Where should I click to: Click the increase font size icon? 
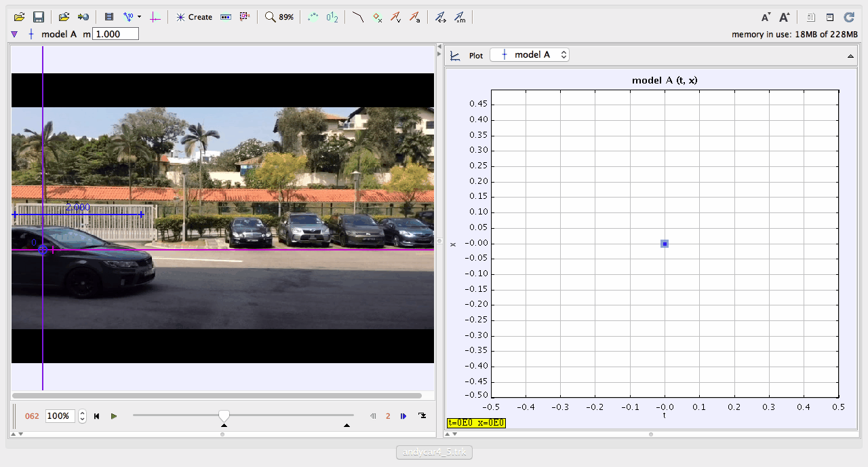coord(785,18)
